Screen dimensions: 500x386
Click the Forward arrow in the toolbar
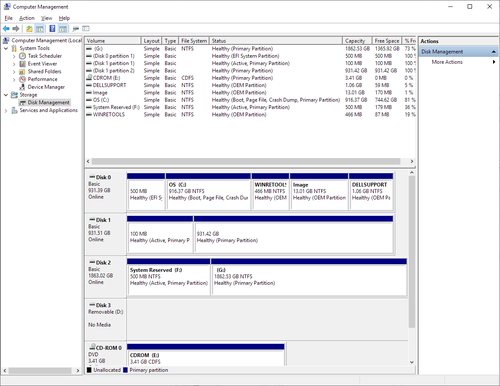tap(16, 29)
